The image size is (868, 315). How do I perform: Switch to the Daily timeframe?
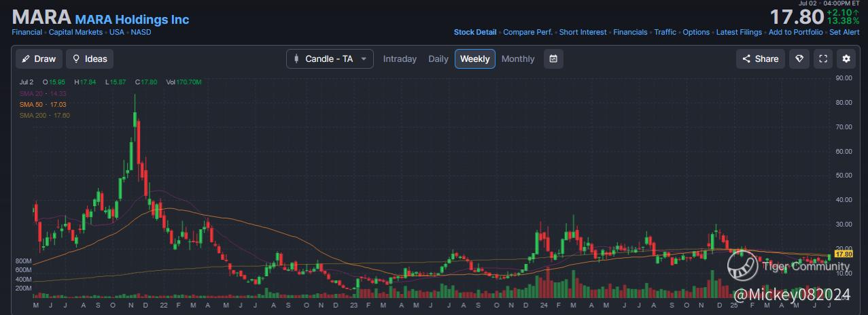point(438,59)
